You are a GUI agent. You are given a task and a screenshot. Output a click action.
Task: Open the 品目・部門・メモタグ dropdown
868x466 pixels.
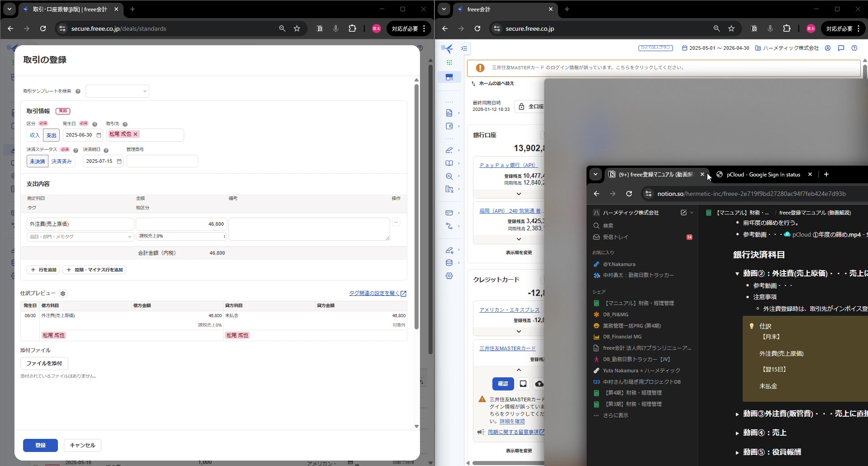click(80, 237)
